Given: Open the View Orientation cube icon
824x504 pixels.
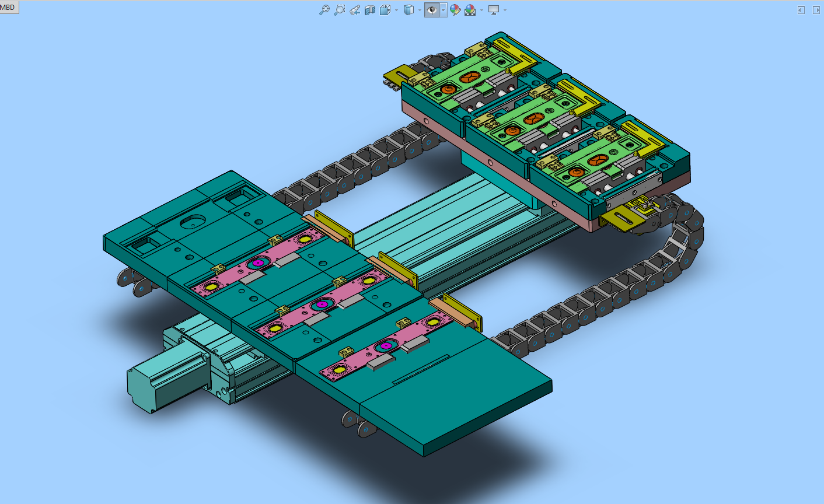Looking at the screenshot, I should tap(385, 10).
